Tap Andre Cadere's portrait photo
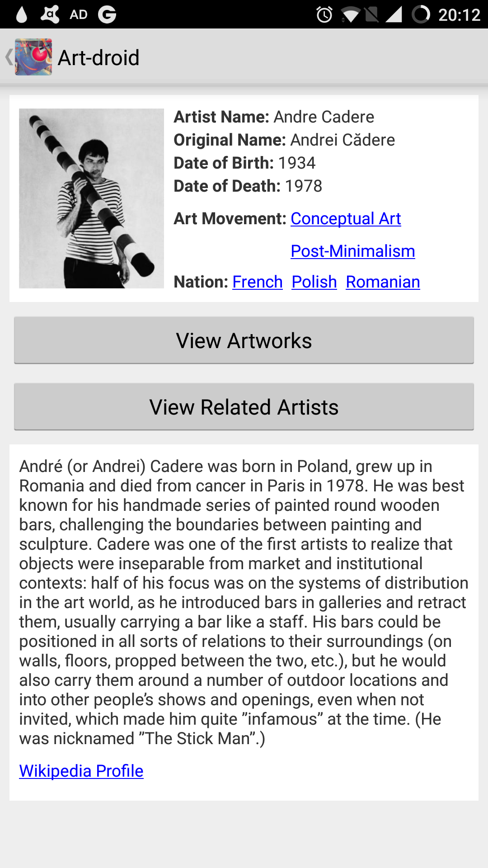Viewport: 488px width, 868px height. pos(91,198)
